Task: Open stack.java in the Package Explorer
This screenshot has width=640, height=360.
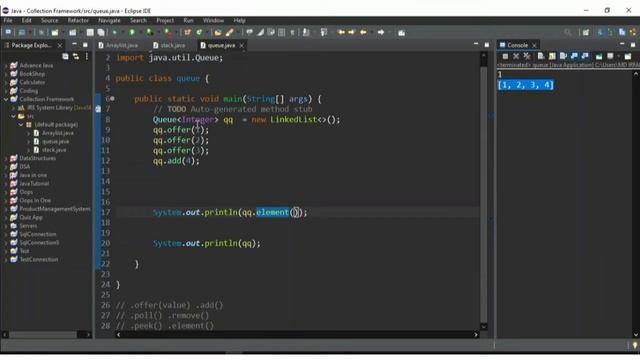Action: coord(54,150)
